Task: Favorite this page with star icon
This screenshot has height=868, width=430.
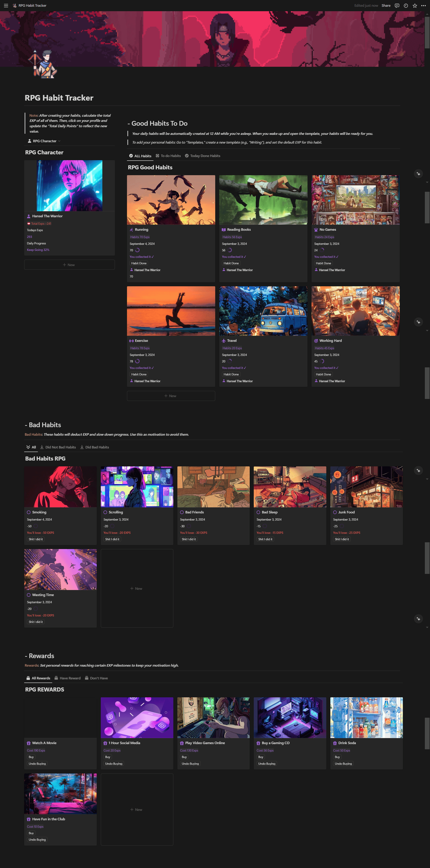Action: [415, 5]
